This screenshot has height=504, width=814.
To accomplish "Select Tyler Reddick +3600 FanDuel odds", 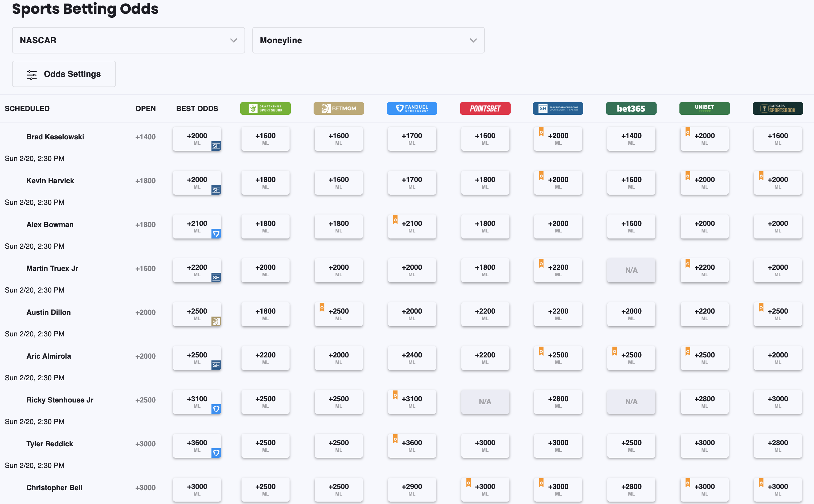I will point(412,445).
